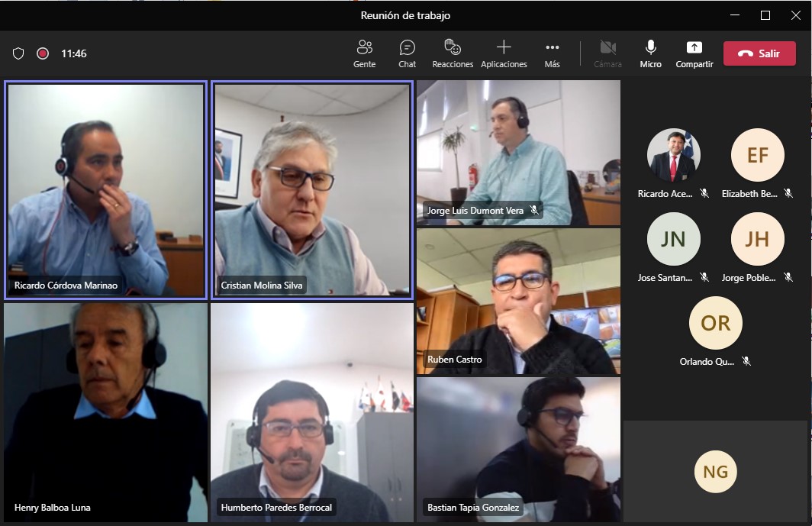This screenshot has height=526, width=812.
Task: Click the meeting timer 11:46
Action: (x=73, y=53)
